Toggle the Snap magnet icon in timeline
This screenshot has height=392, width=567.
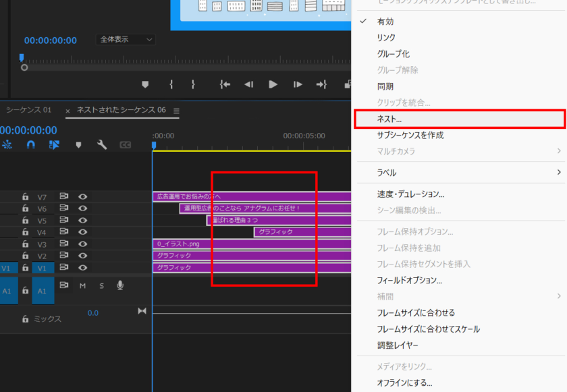pos(30,144)
